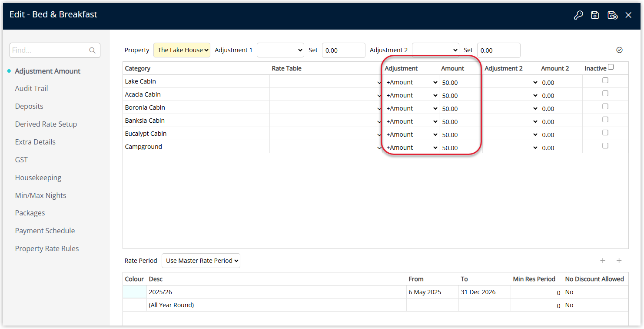Open Audit Trail section
644x329 pixels.
click(31, 88)
